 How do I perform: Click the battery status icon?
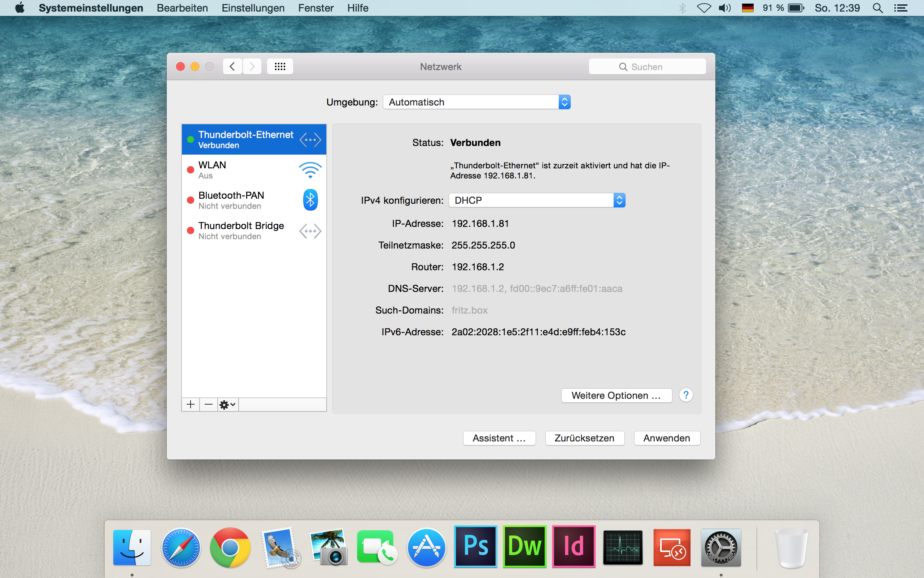click(797, 8)
